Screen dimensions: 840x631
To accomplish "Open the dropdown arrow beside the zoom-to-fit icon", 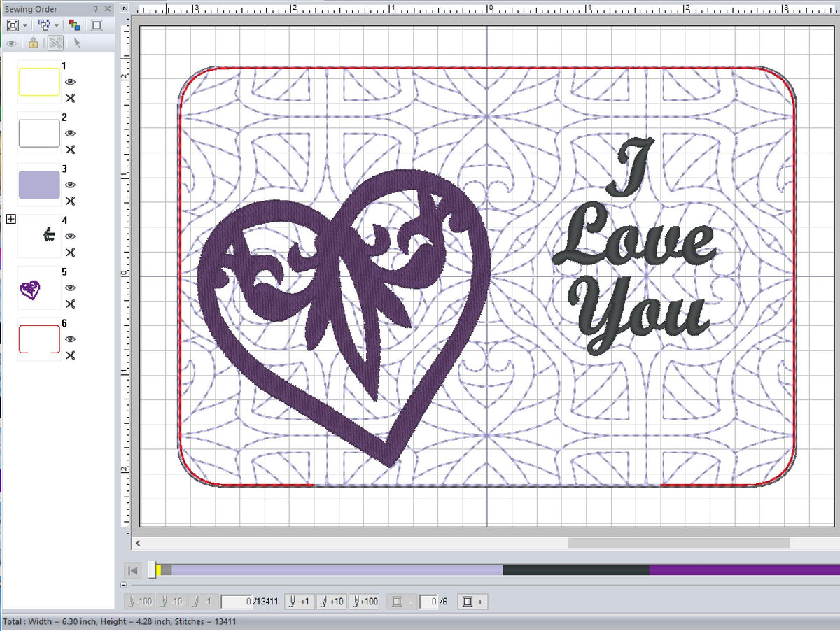I will pos(24,25).
